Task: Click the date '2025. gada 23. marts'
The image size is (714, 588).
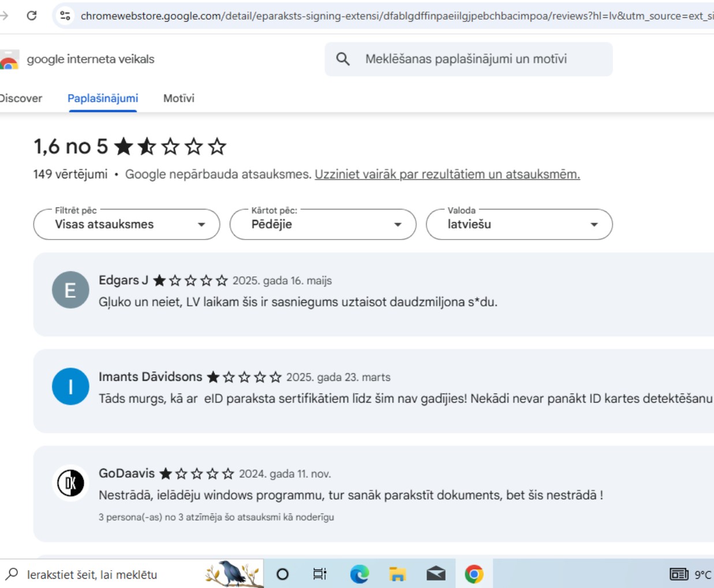Action: coord(338,377)
